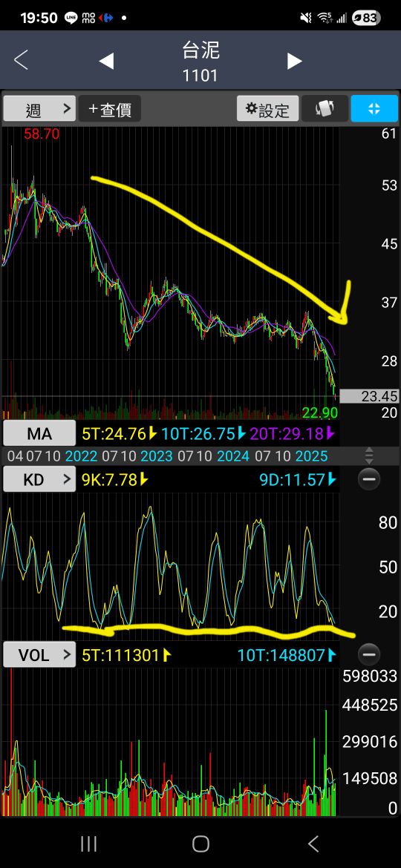Tap the rotate screen icon
The width and height of the screenshot is (401, 868).
(325, 108)
